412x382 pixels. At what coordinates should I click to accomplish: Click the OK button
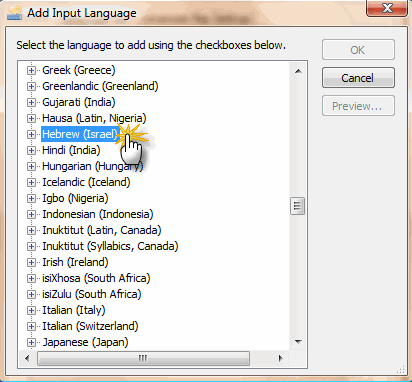[358, 50]
